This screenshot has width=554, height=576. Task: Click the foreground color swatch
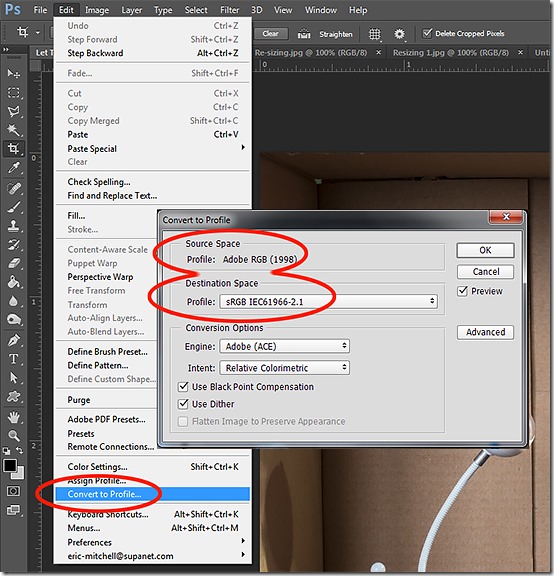[10, 465]
